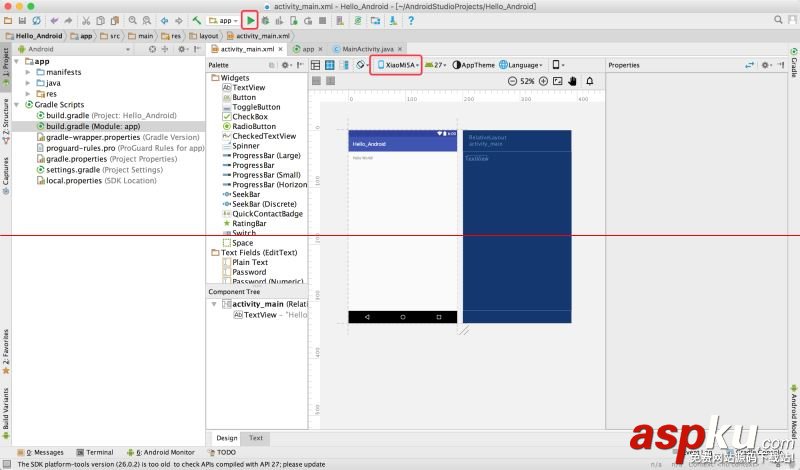Collapse the Gradle Scripts node

[17, 104]
